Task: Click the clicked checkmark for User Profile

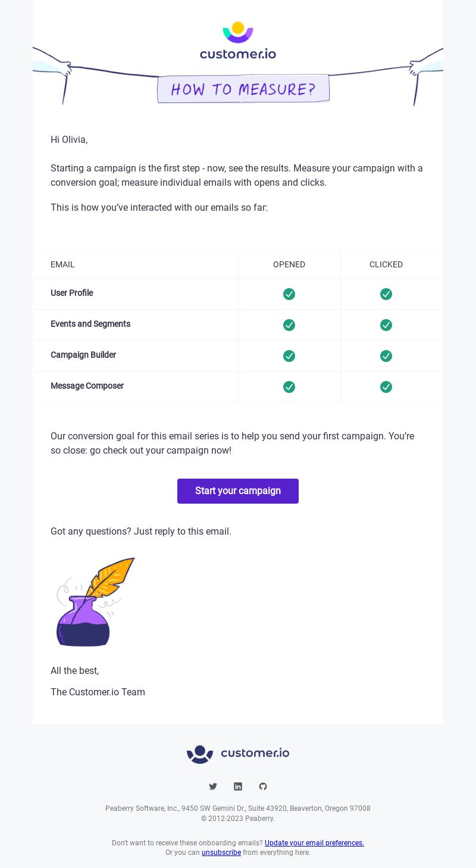Action: tap(386, 294)
